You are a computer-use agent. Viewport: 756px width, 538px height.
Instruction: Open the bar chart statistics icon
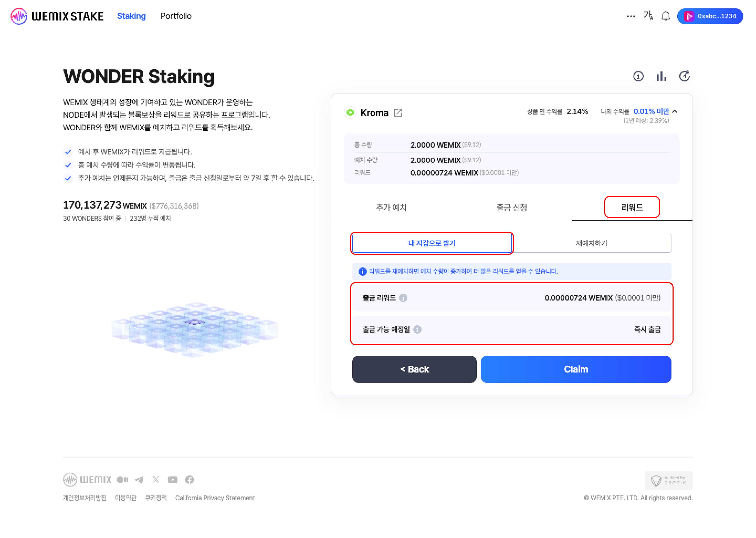pos(661,76)
